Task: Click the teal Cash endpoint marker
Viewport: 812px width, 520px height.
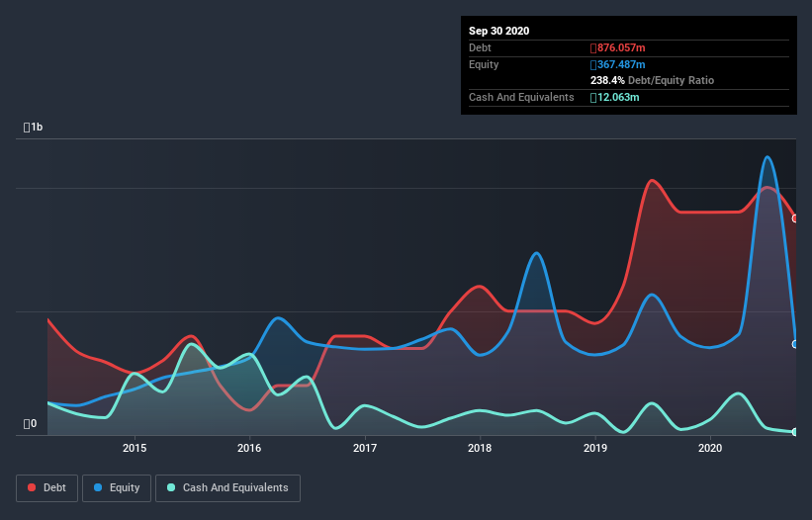Action: click(x=795, y=432)
